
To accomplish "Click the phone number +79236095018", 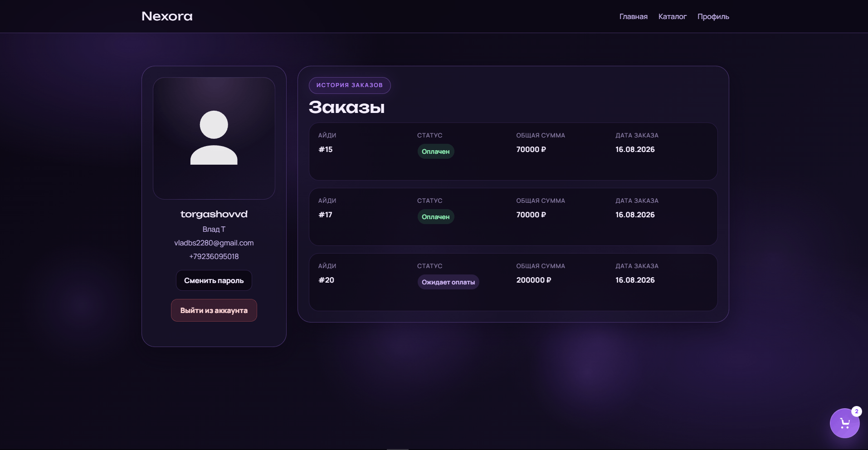I will coord(214,256).
